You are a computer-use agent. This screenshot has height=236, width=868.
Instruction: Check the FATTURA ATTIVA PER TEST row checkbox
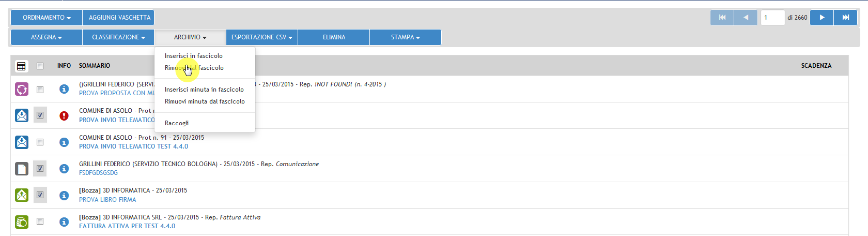coord(40,222)
